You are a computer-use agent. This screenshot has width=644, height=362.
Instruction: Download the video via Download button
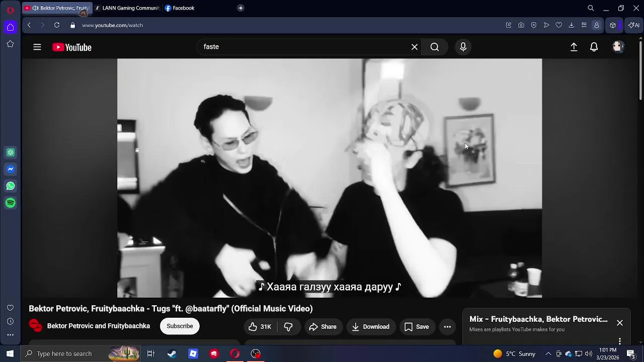click(x=370, y=327)
